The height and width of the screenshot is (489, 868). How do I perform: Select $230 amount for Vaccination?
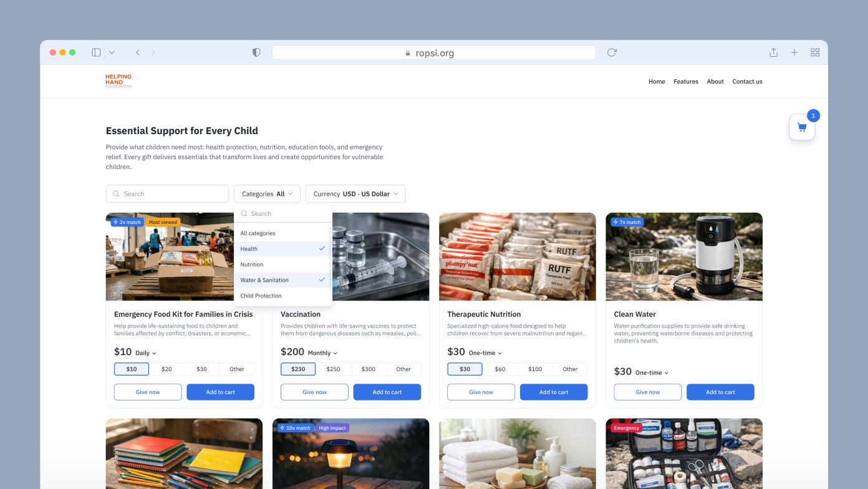(x=298, y=369)
